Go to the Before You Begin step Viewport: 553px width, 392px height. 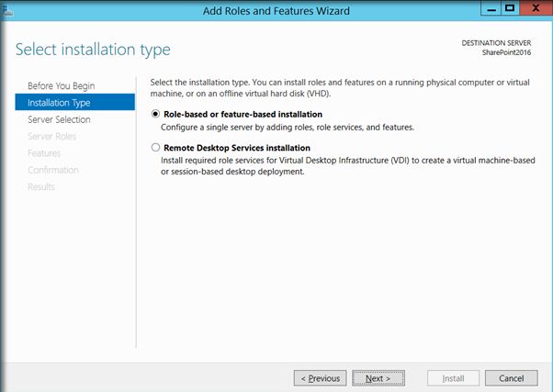[x=61, y=86]
